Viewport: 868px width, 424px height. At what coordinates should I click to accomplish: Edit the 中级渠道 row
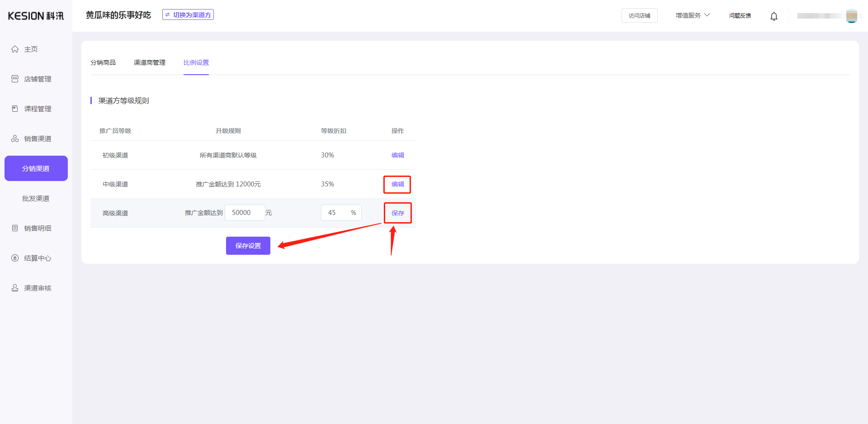pyautogui.click(x=397, y=184)
